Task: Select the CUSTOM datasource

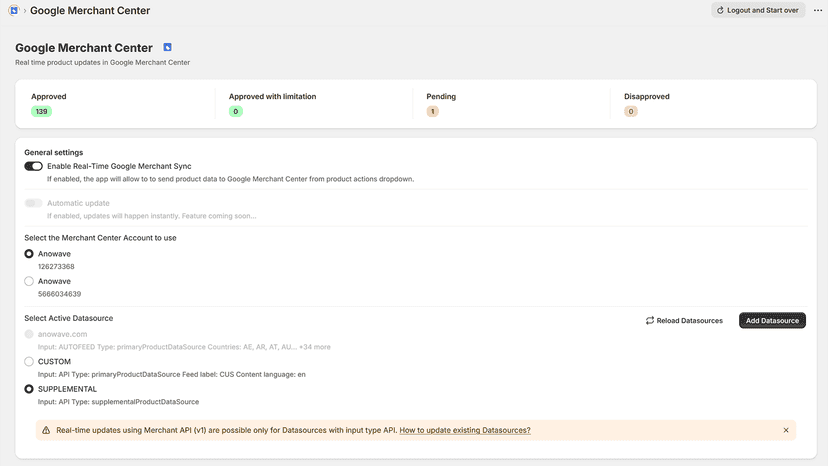Action: [x=29, y=362]
